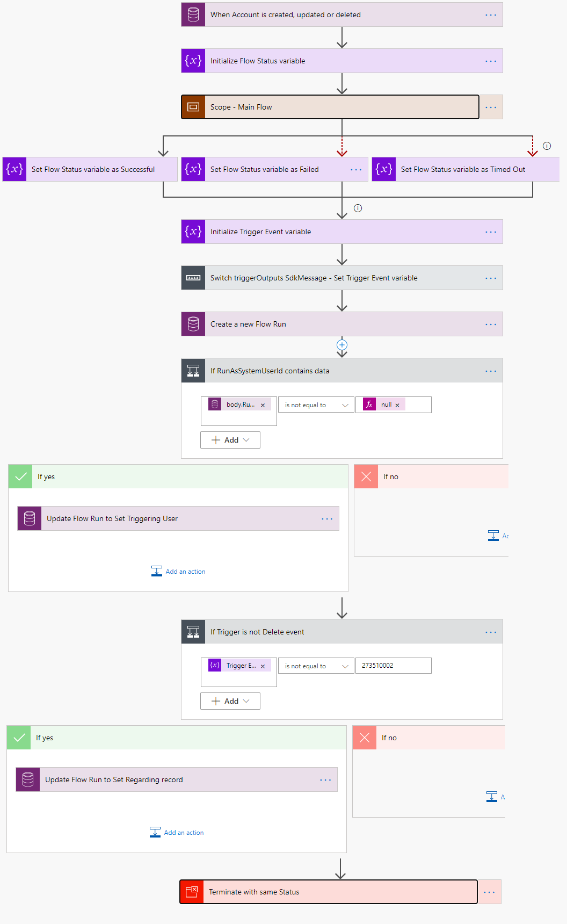Click the Dataverse icon on 'Create a new Flow Run'

[x=193, y=324]
